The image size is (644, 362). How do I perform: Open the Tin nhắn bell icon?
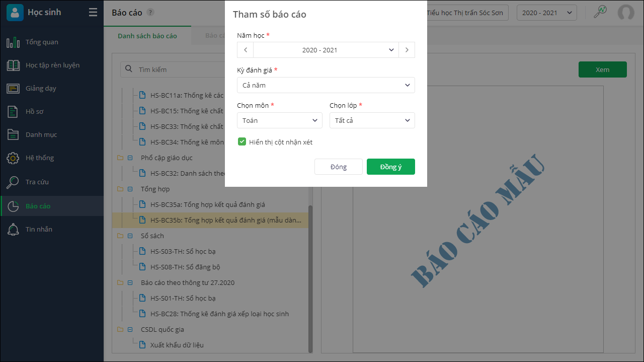click(13, 229)
